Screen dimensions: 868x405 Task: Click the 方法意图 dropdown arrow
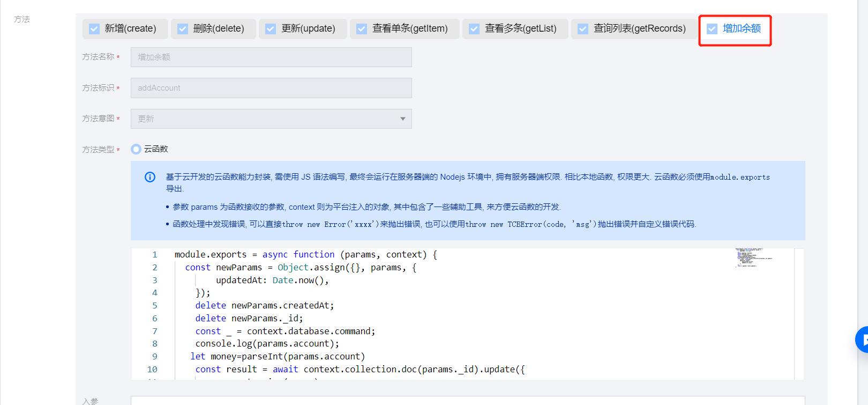[x=403, y=119]
